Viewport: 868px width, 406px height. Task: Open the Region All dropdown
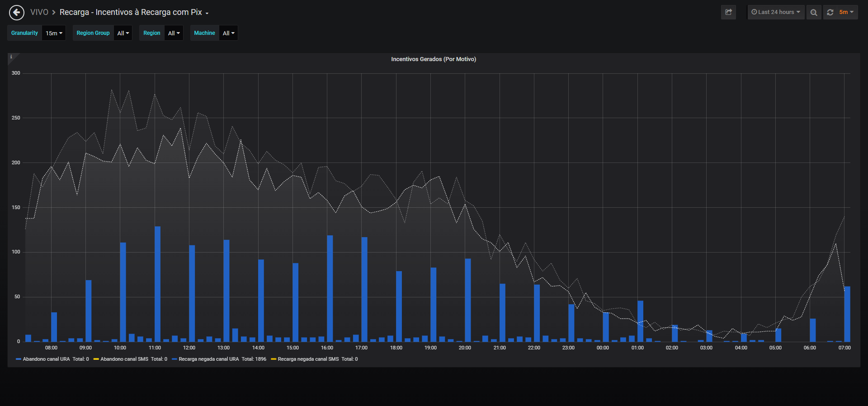click(174, 33)
